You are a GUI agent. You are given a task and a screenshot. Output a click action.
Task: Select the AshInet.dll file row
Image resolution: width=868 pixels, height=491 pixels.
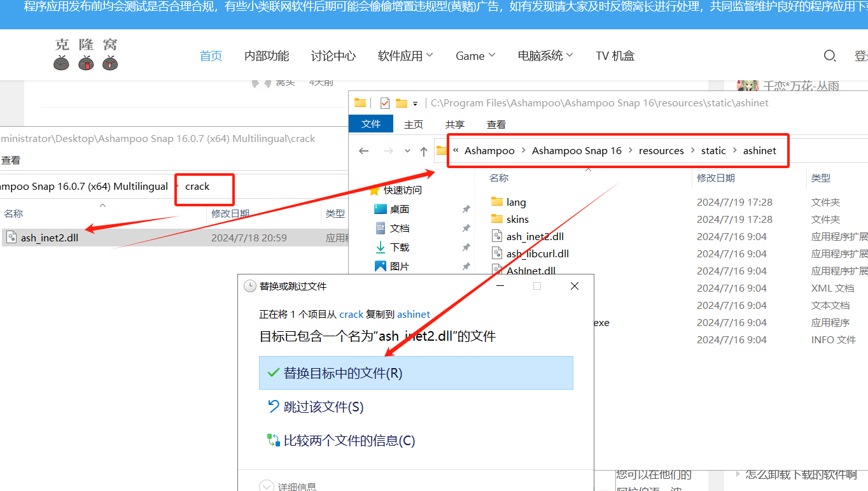531,271
